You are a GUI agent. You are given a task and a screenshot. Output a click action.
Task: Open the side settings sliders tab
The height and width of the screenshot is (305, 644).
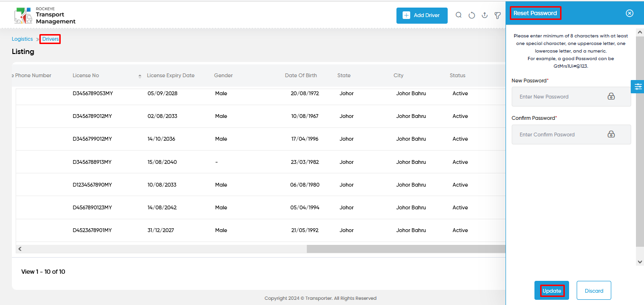[638, 87]
